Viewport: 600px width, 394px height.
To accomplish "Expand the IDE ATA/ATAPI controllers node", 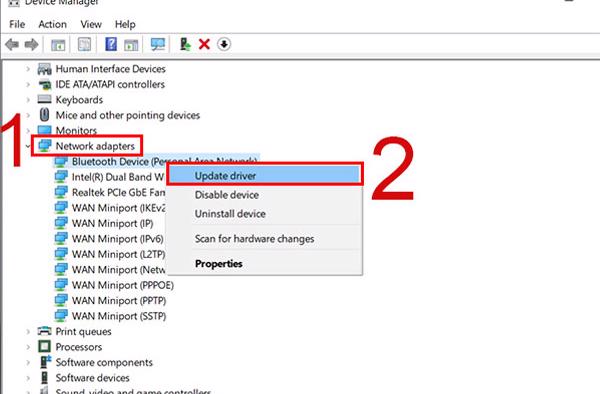I will 28,85.
